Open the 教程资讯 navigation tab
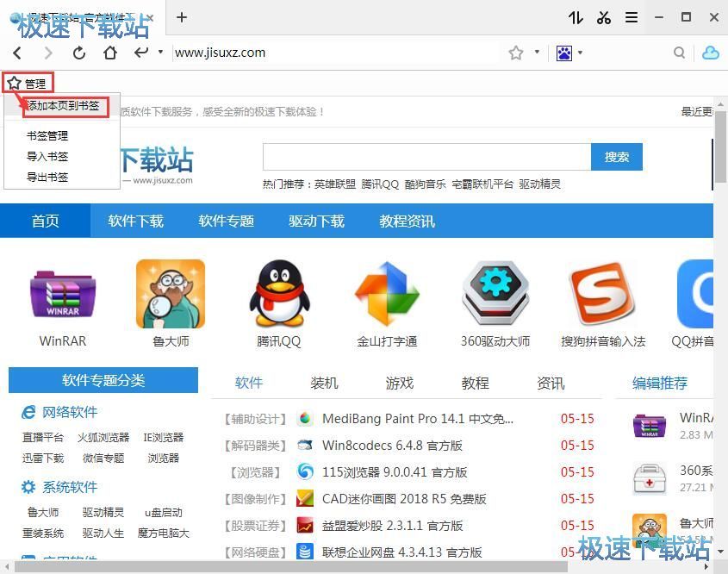The image size is (728, 574). click(x=408, y=221)
